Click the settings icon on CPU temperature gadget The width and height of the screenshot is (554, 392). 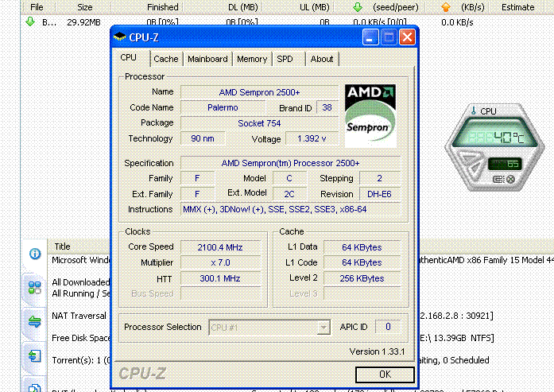coord(498,179)
